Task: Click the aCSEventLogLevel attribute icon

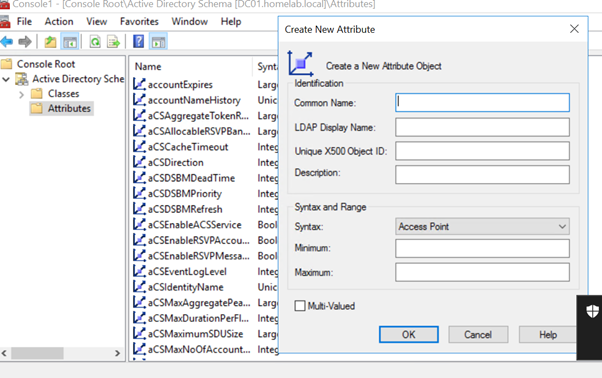Action: point(139,271)
